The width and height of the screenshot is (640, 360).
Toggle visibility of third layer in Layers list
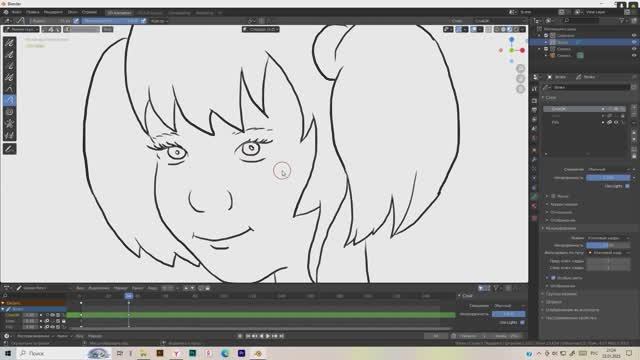[616, 122]
